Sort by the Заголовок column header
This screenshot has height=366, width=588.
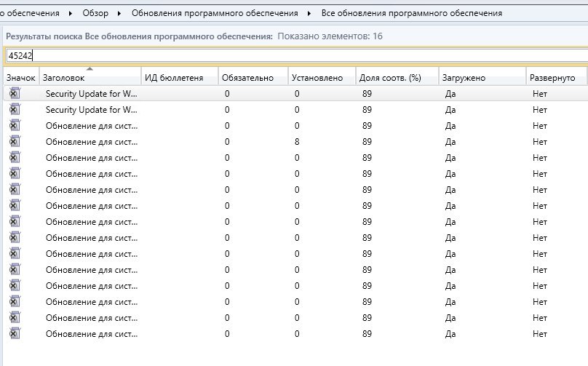pyautogui.click(x=90, y=78)
